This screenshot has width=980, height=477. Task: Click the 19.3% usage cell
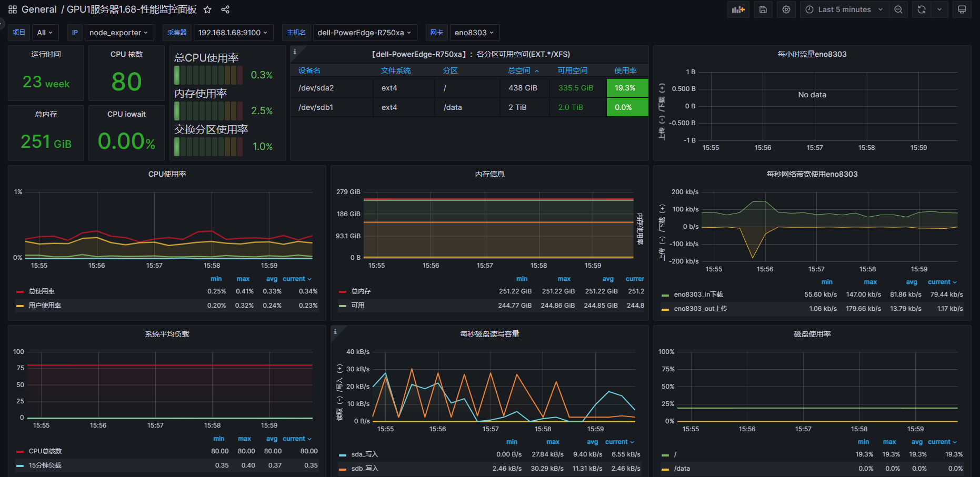(x=627, y=88)
